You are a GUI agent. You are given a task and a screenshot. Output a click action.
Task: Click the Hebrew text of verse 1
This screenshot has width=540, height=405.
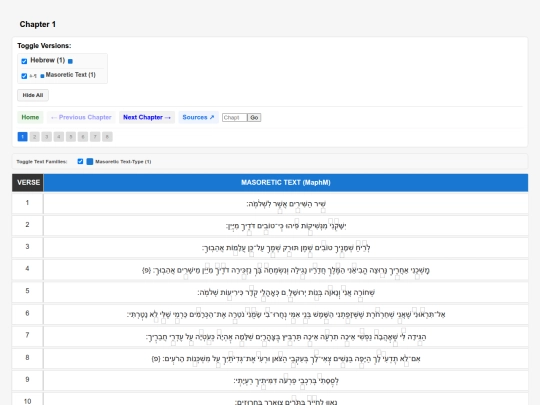coord(286,204)
